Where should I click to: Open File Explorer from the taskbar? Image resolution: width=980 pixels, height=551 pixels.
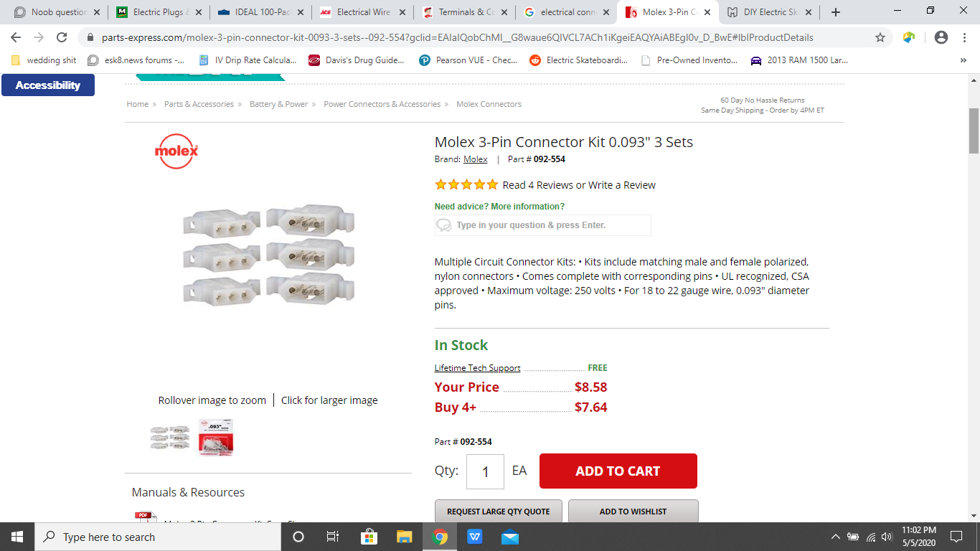click(405, 537)
